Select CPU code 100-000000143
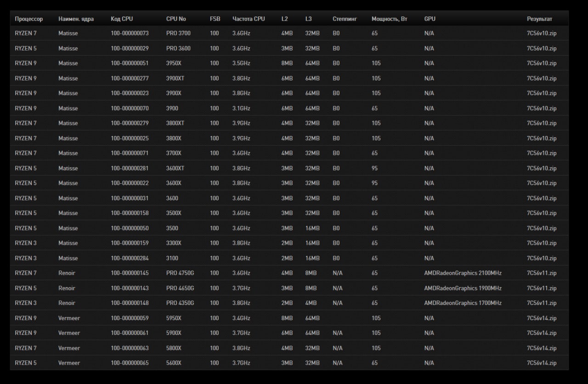Screen dimensions: 588x384 click(130, 288)
